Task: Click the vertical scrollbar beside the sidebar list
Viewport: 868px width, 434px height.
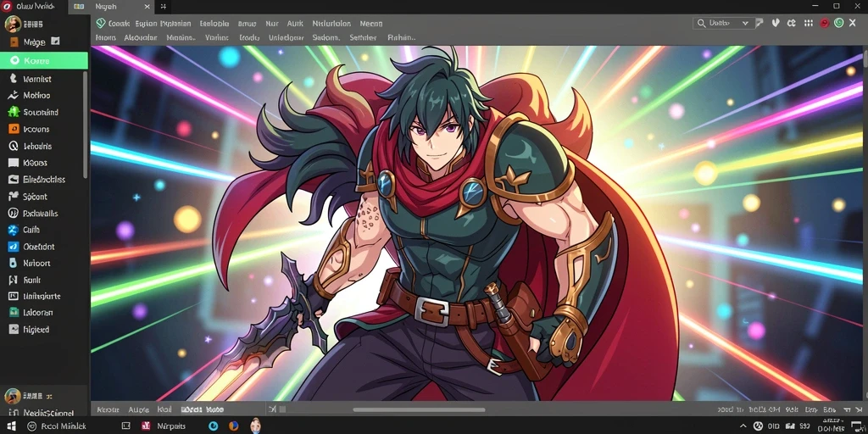Action: 85,125
